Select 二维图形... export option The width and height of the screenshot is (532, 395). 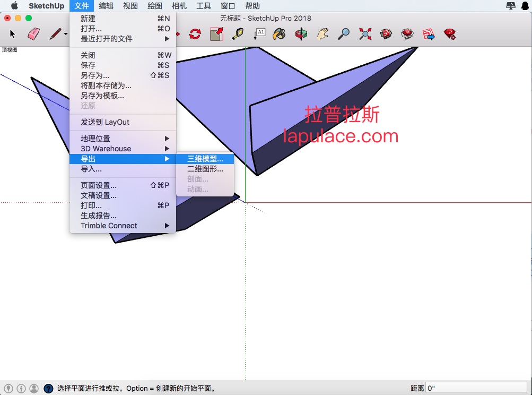pos(205,169)
